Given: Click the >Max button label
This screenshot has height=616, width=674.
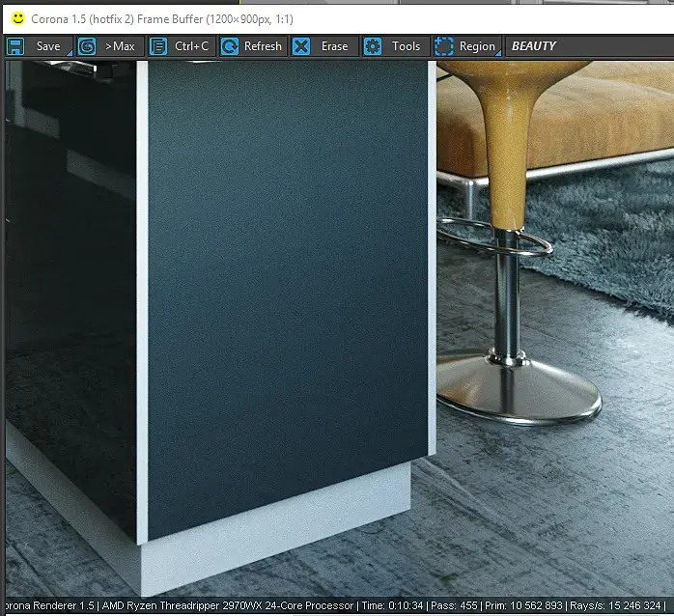Looking at the screenshot, I should 120,46.
